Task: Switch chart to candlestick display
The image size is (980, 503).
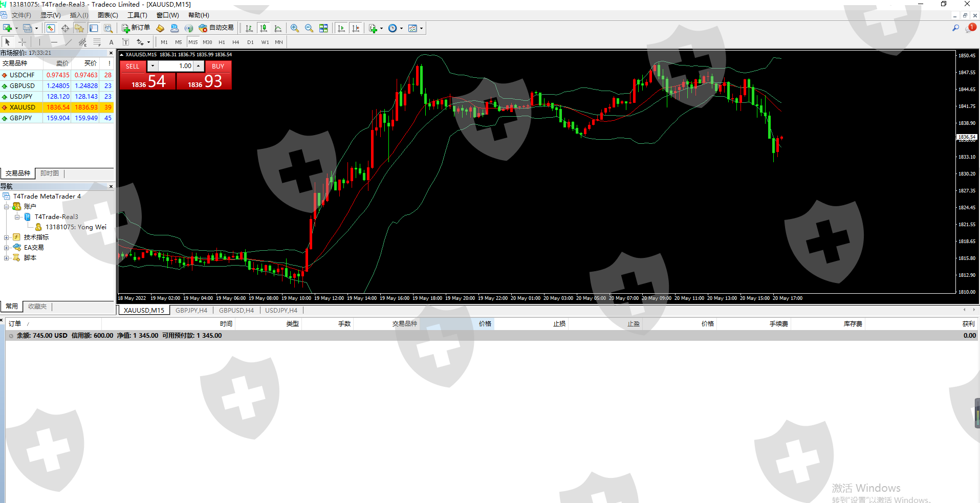Action: pyautogui.click(x=264, y=28)
